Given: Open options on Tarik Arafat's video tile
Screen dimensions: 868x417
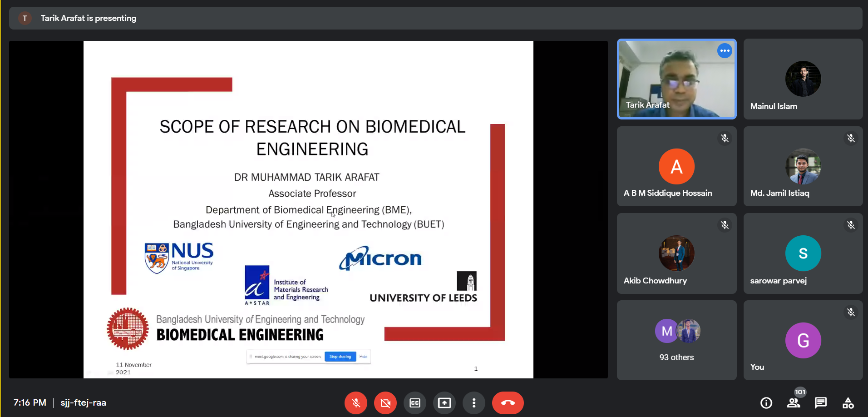Looking at the screenshot, I should pyautogui.click(x=725, y=51).
